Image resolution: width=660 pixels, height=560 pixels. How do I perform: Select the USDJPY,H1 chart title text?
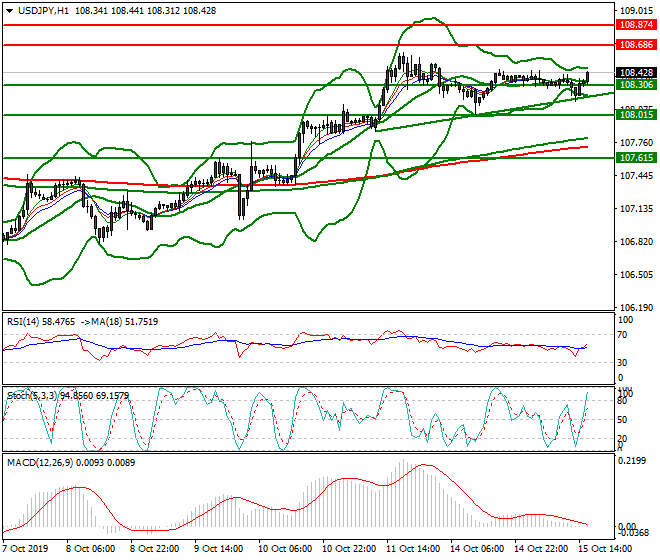tap(43, 11)
